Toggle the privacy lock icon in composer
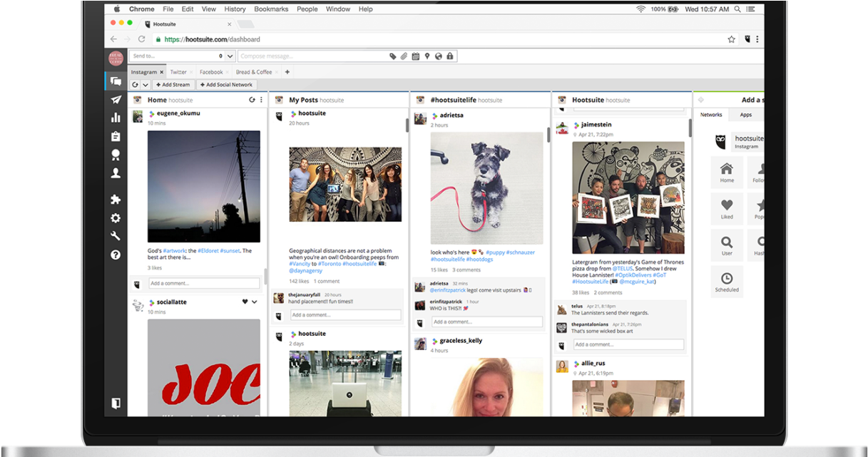 pos(451,56)
